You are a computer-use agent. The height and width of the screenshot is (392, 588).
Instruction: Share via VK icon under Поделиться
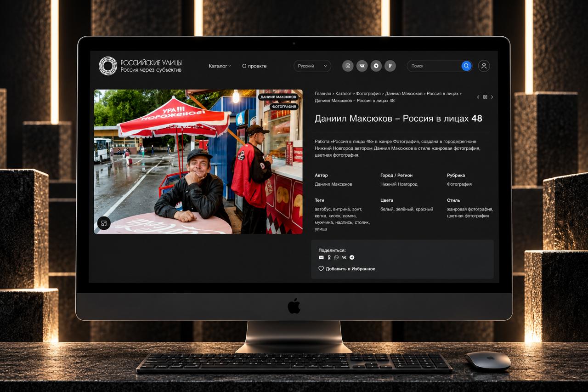tap(344, 257)
